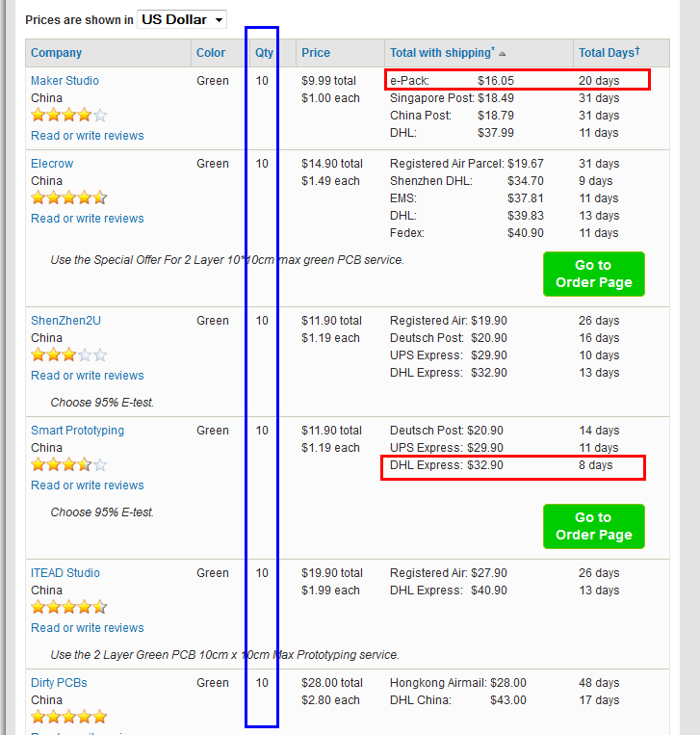The image size is (700, 735).
Task: Sort by Price column header
Action: point(315,52)
